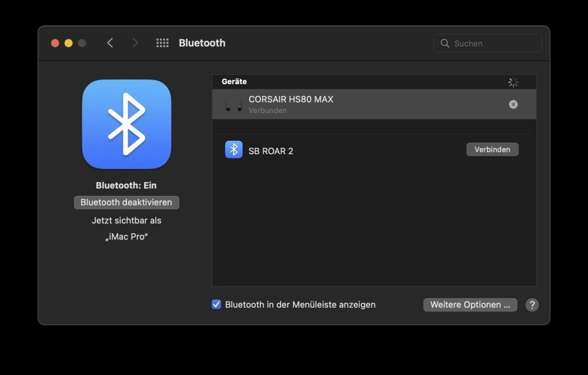This screenshot has height=375, width=588.
Task: Click SB ROAR 2 Bluetooth icon
Action: (233, 150)
